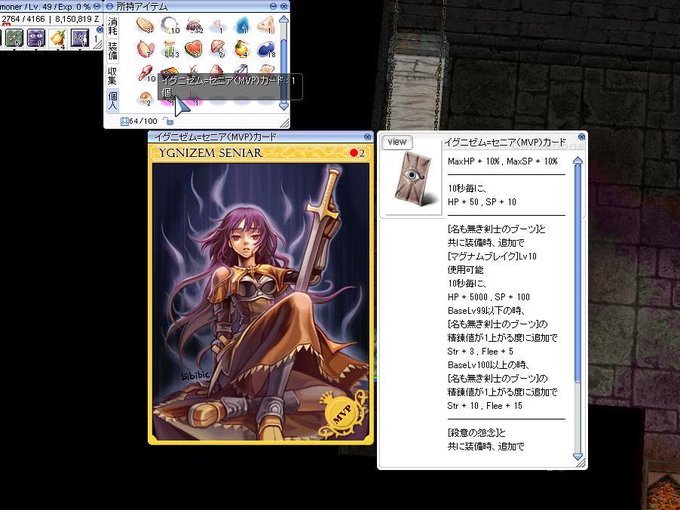Use the yellow fruit in the hotbar
The height and width of the screenshot is (510, 680).
coord(58,38)
